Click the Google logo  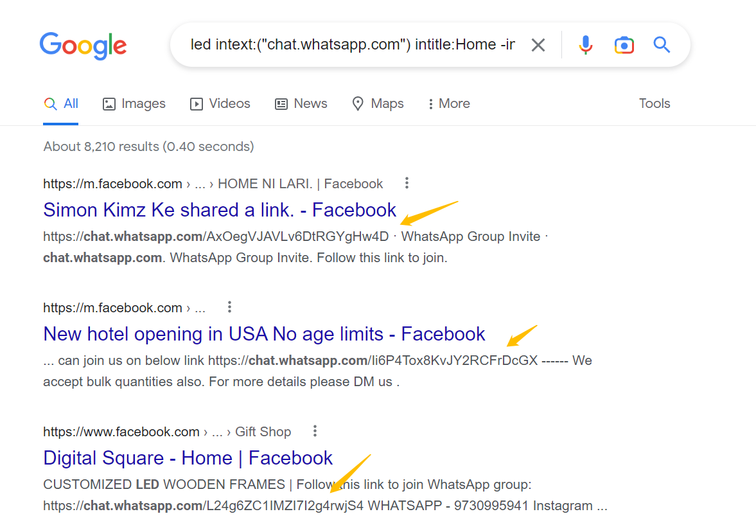coord(83,46)
